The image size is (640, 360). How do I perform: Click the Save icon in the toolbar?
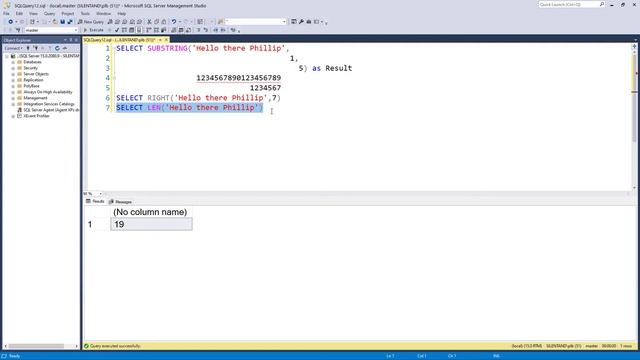pos(62,22)
